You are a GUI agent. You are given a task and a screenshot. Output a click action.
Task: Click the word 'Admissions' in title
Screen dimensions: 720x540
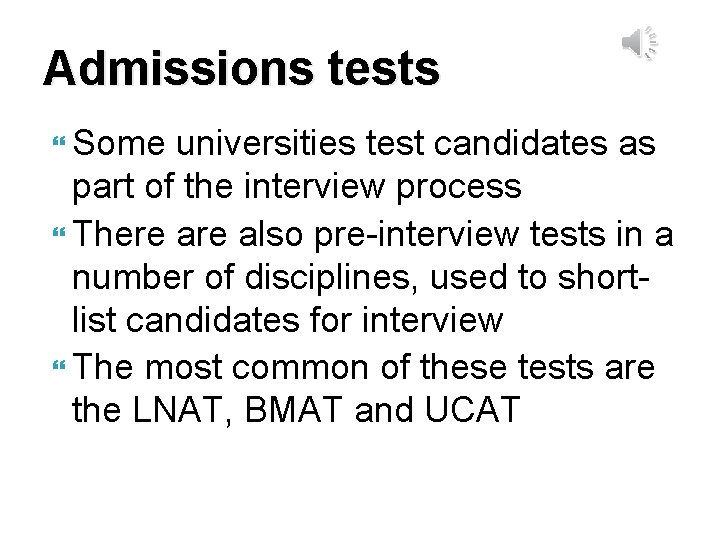click(x=178, y=68)
